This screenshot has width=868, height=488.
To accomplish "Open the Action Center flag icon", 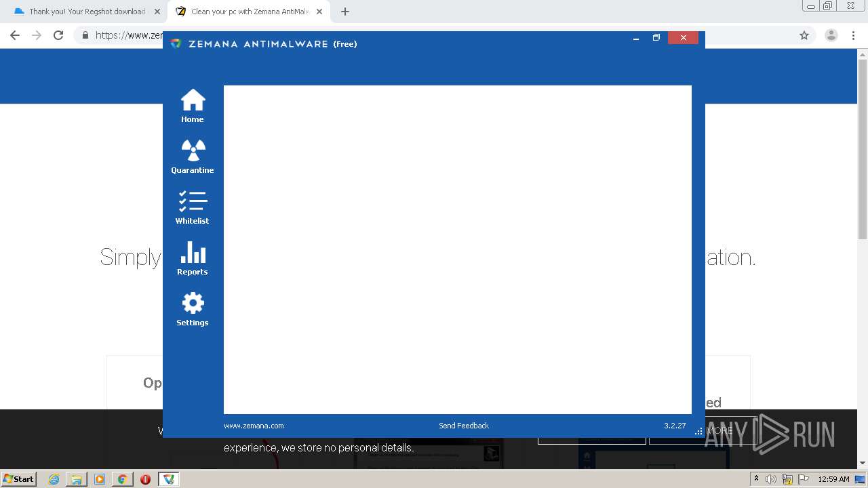I will 804,479.
